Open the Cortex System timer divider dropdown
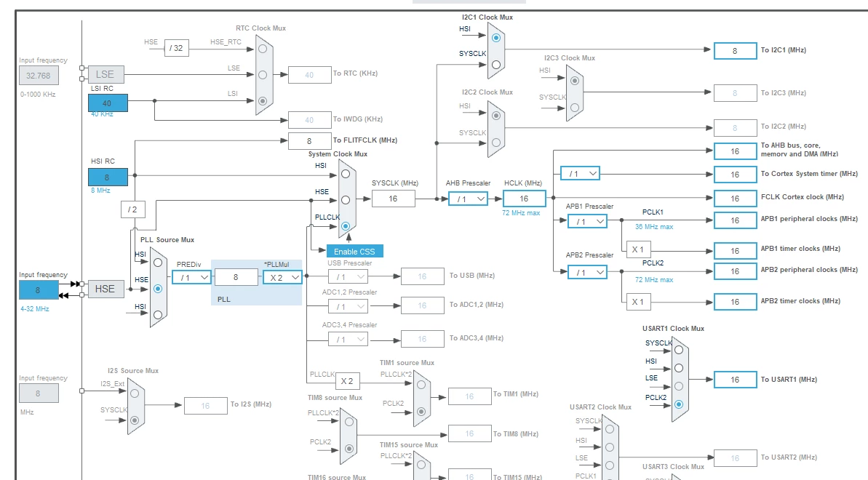 click(x=580, y=173)
